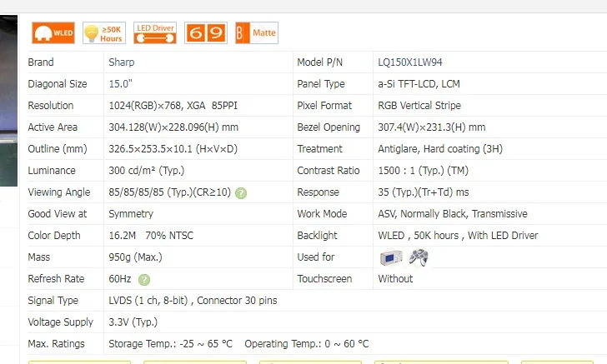Screen dimensions: 607x364
Task: Click the Used for row label
Action: coord(315,257)
